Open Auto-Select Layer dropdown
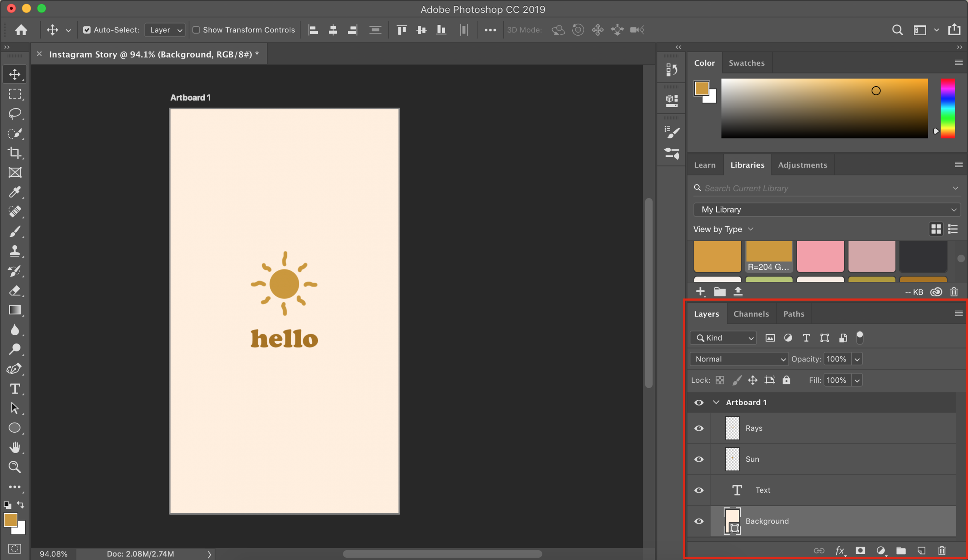Screen dimensions: 968x560 (165, 30)
